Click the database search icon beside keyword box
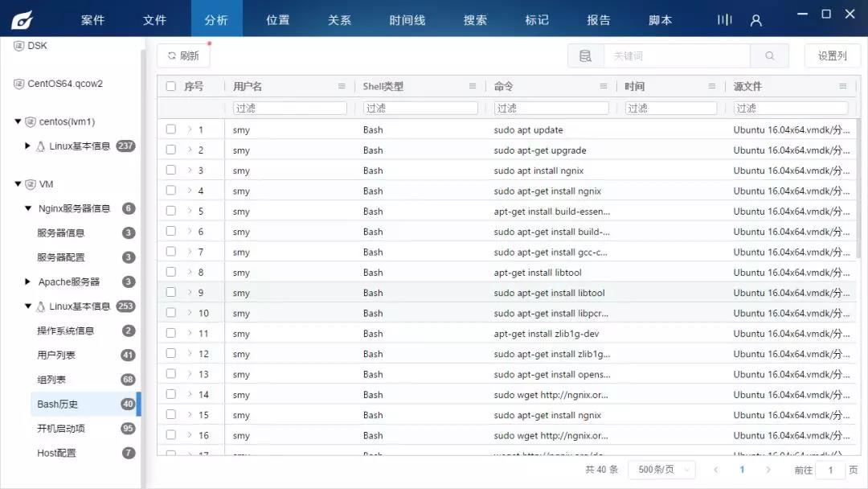The image size is (868, 489). point(585,55)
